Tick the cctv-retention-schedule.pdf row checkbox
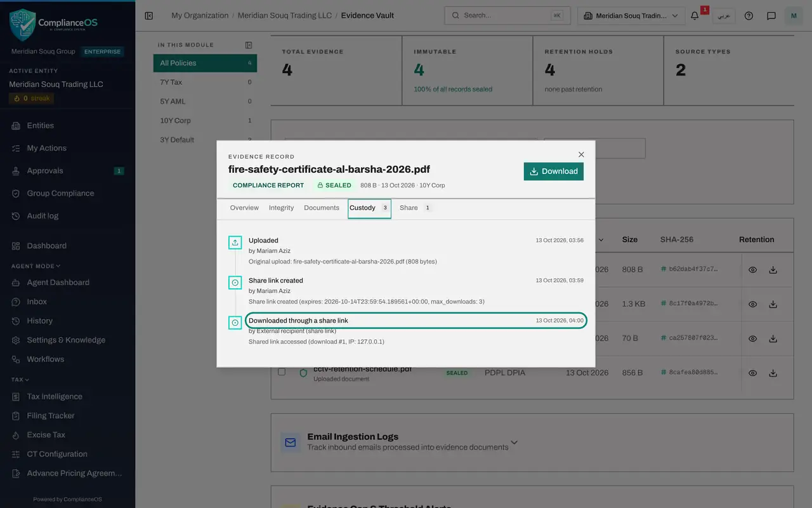Image resolution: width=812 pixels, height=508 pixels. pos(282,371)
